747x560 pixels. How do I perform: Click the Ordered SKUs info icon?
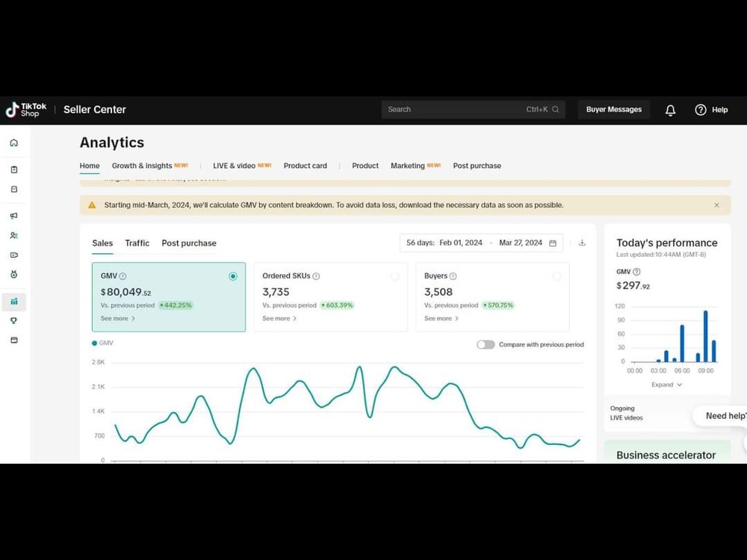tap(316, 276)
